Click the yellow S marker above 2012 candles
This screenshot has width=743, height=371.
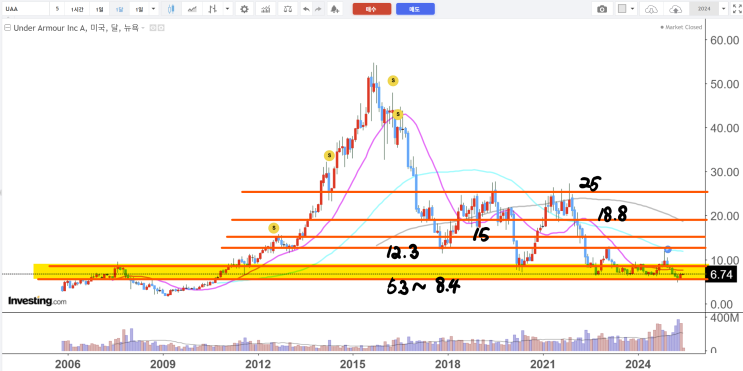[274, 228]
